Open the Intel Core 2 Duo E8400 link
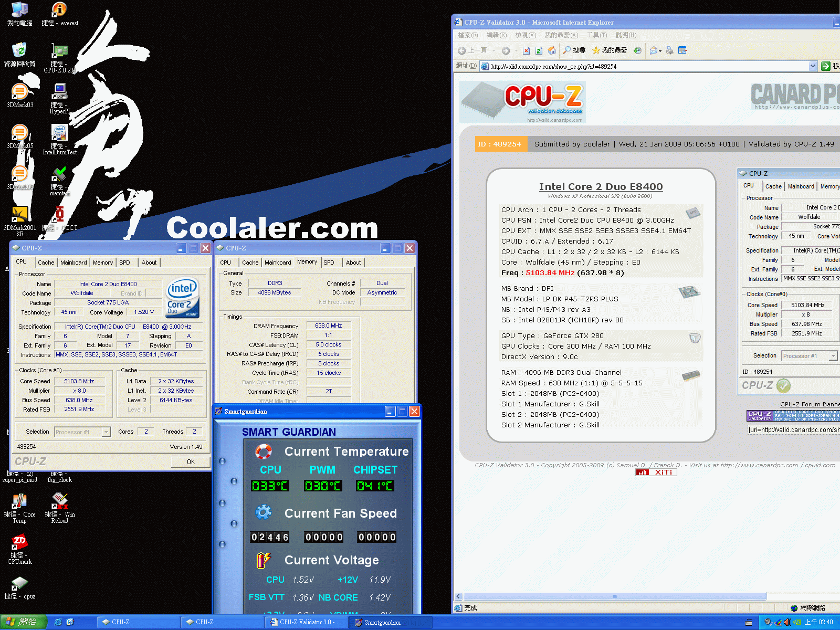 [x=601, y=186]
